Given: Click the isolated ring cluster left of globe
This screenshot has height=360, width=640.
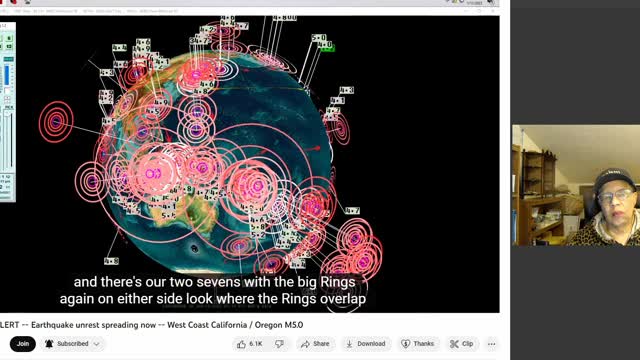Looking at the screenshot, I should (56, 122).
